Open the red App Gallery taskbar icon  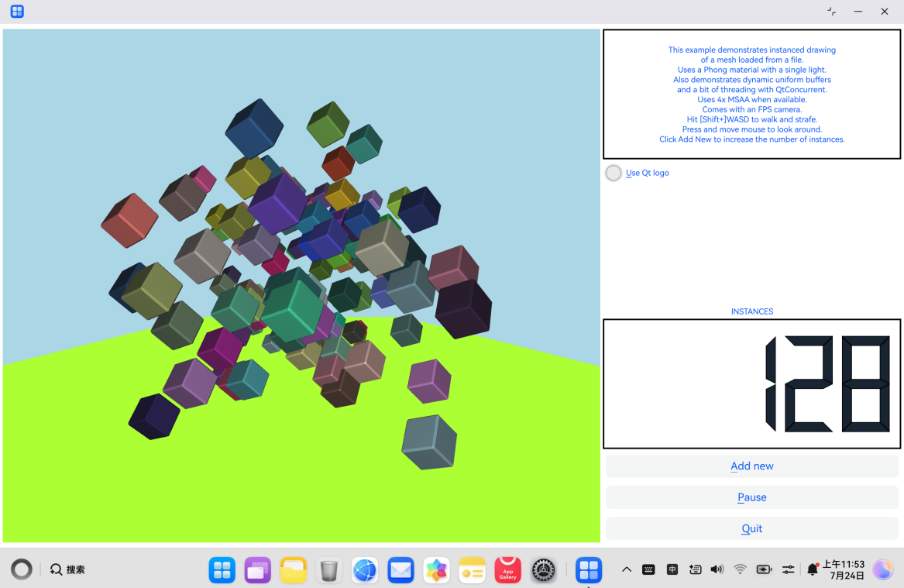(508, 570)
